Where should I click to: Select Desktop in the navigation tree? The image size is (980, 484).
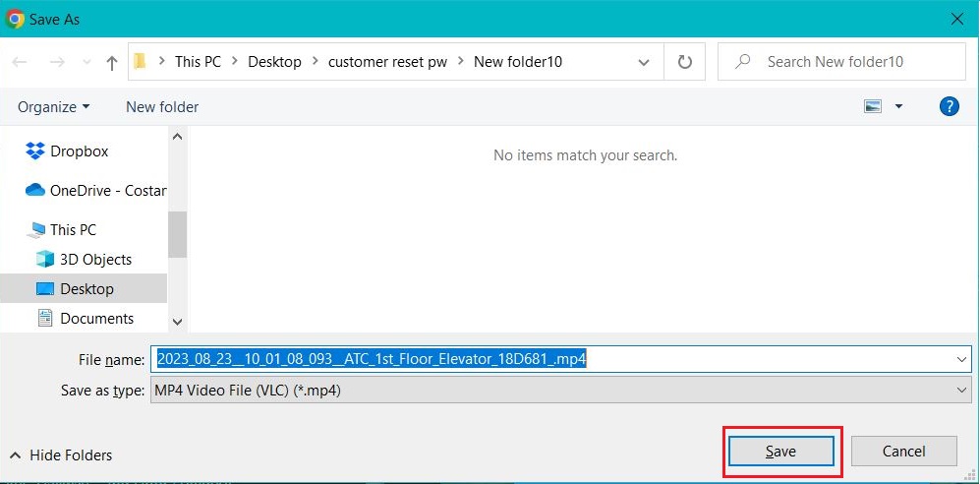click(84, 288)
